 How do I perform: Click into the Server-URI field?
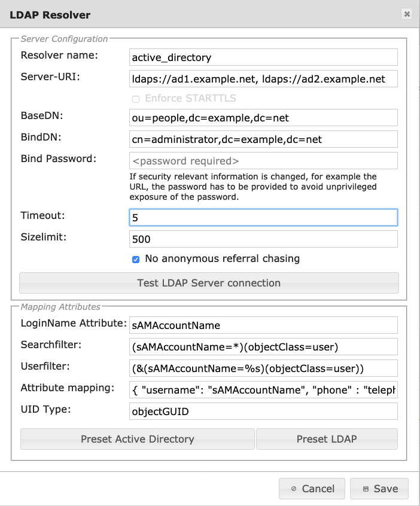click(x=263, y=78)
